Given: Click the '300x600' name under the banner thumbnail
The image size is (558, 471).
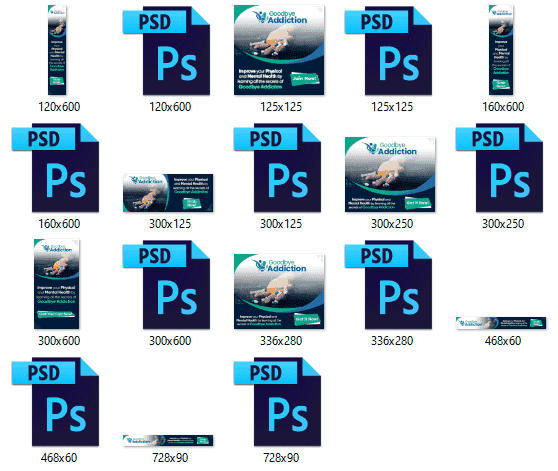Looking at the screenshot, I should [x=59, y=341].
